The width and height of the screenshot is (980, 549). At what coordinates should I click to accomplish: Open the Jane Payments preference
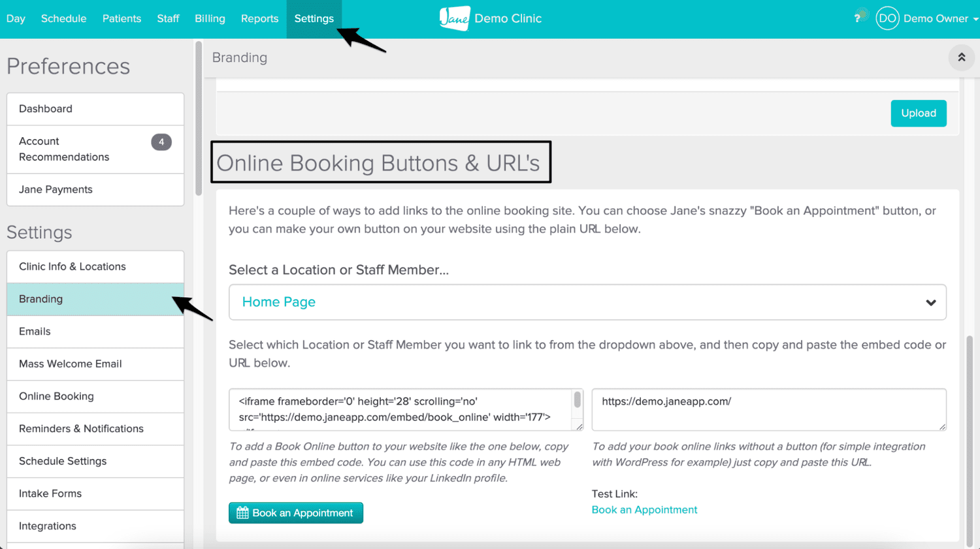(55, 189)
